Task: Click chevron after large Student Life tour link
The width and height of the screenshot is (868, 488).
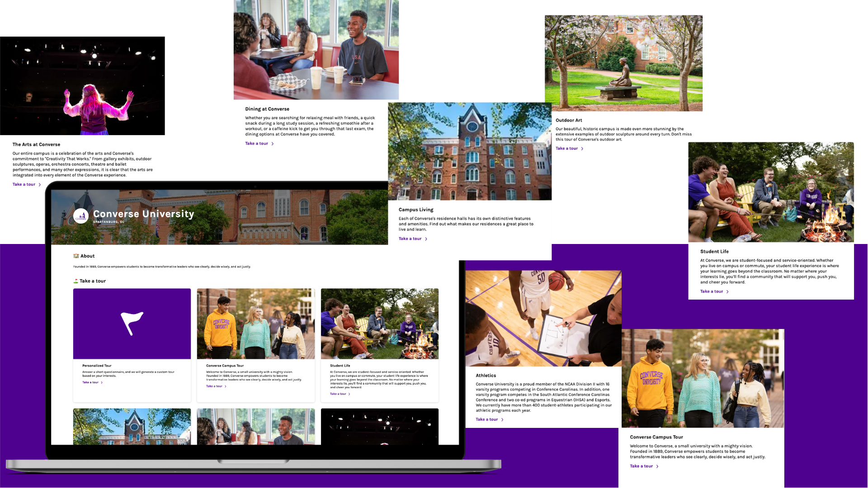Action: coord(727,292)
